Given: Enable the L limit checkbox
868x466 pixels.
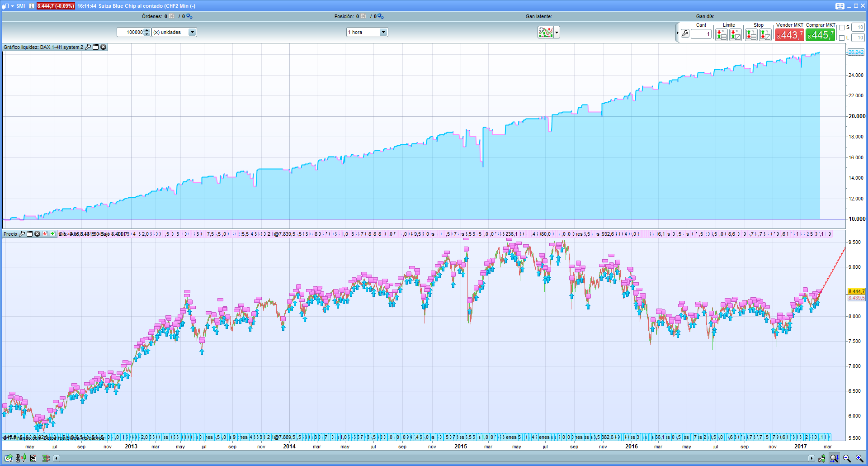Looking at the screenshot, I should click(x=842, y=38).
